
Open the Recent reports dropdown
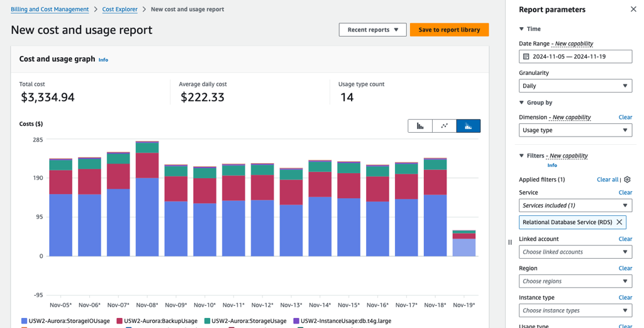click(x=372, y=30)
